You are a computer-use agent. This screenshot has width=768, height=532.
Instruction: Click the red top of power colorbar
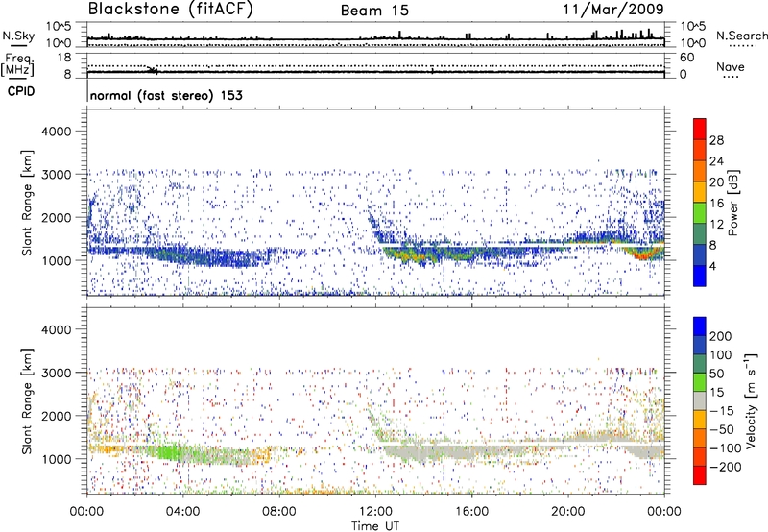[x=700, y=129]
